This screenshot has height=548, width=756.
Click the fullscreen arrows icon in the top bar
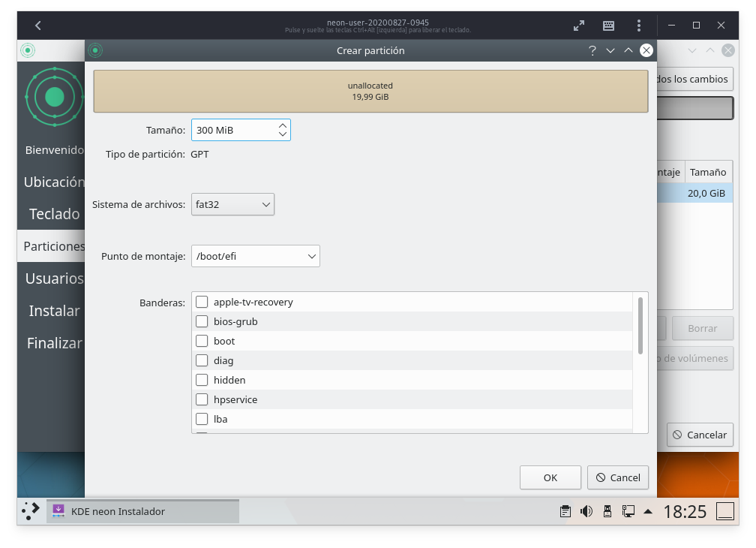[579, 25]
